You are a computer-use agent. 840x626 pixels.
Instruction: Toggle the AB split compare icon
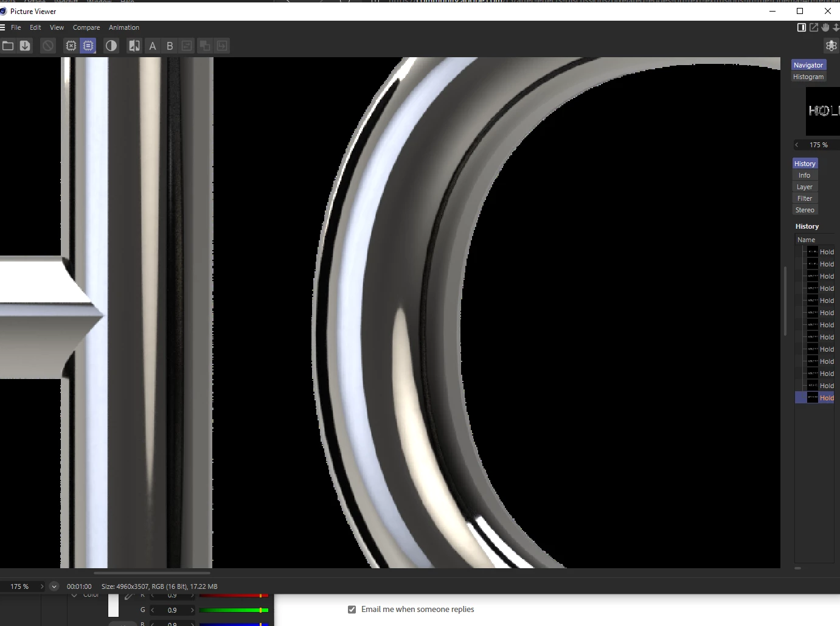pyautogui.click(x=134, y=46)
